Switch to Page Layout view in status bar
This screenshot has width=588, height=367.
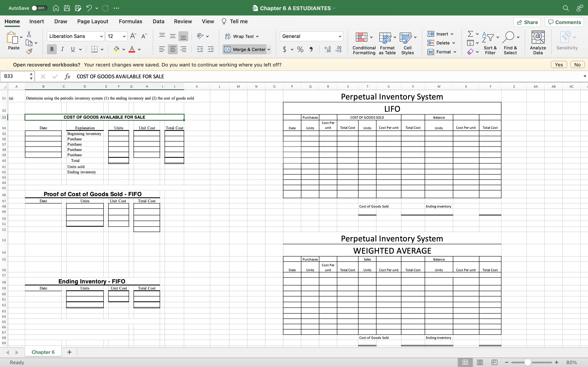pyautogui.click(x=480, y=362)
